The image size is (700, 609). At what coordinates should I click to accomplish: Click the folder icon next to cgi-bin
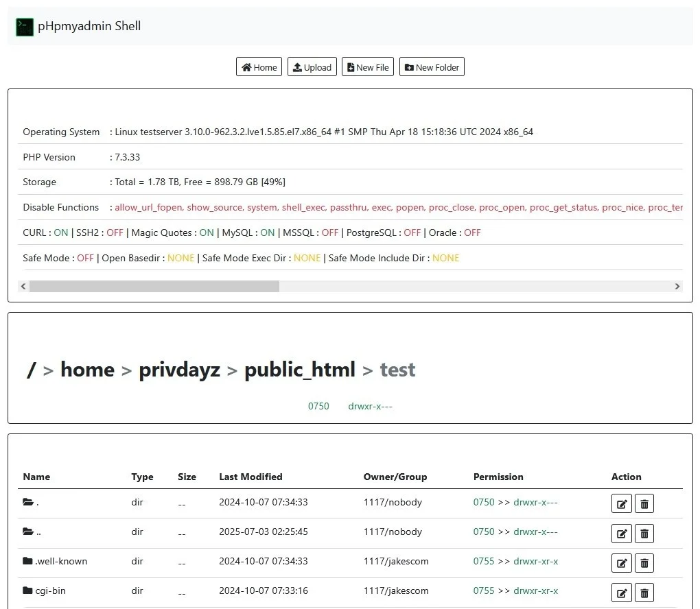[x=27, y=590]
